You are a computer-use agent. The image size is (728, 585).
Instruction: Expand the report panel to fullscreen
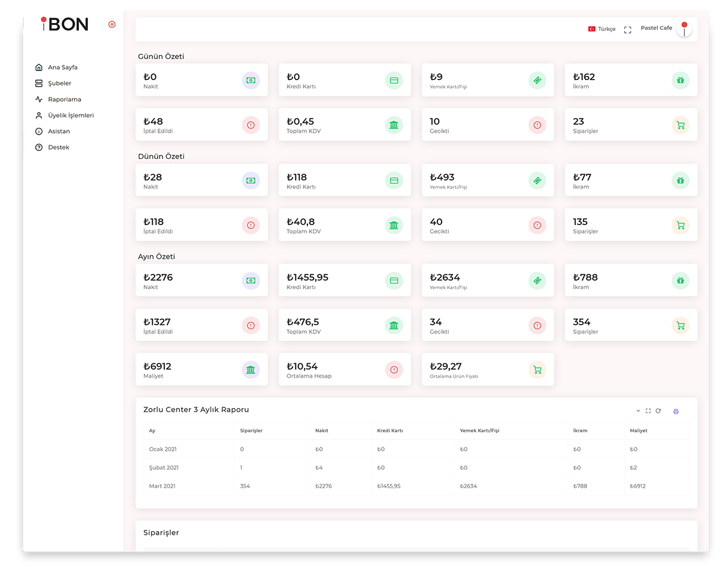[648, 411]
